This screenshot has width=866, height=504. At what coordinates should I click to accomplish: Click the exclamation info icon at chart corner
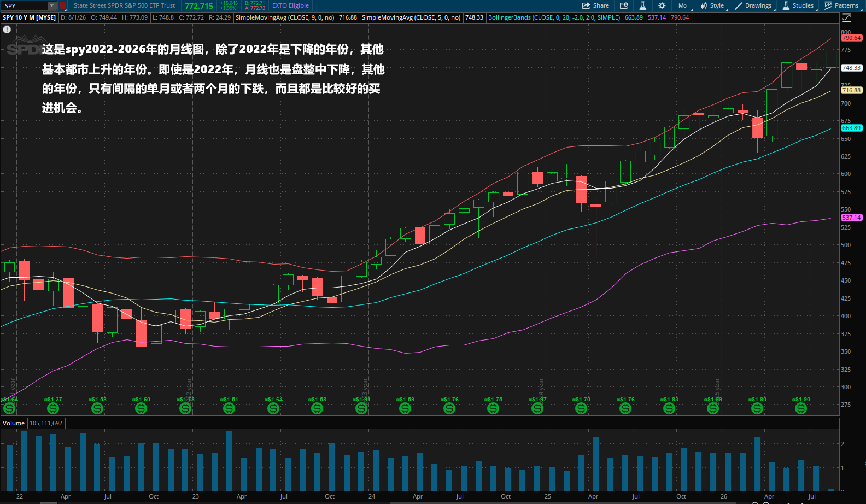(7, 30)
